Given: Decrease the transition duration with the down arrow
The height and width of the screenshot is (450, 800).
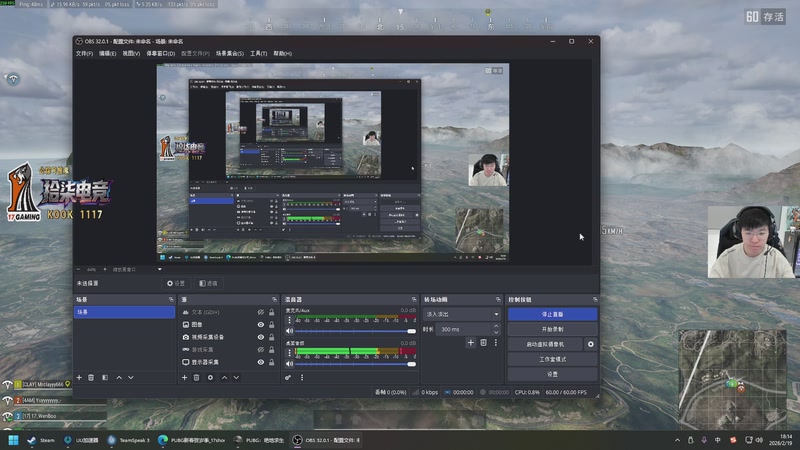Looking at the screenshot, I should 496,332.
